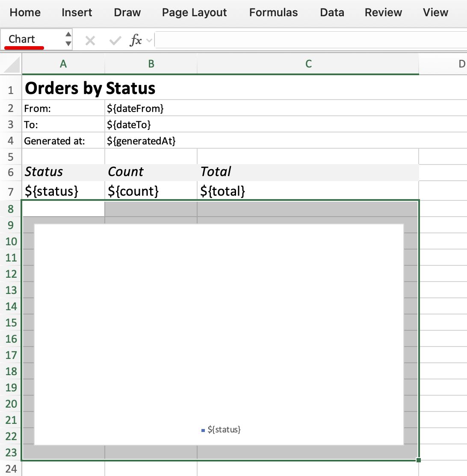Open the Page Layout tab

click(194, 12)
